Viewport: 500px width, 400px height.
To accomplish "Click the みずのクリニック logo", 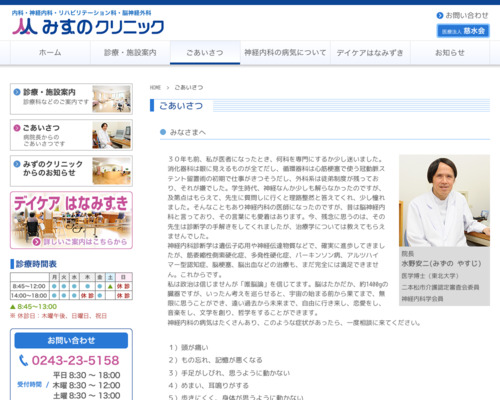I will click(88, 27).
